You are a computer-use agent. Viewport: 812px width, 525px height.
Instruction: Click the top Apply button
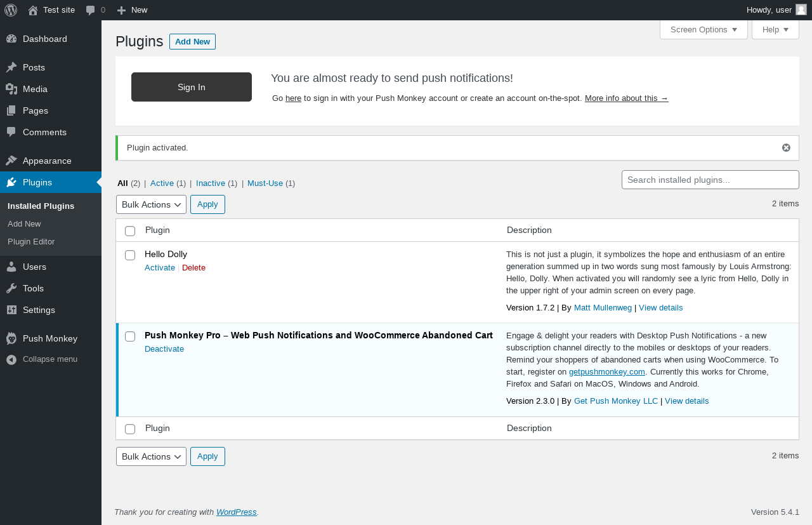(x=207, y=204)
